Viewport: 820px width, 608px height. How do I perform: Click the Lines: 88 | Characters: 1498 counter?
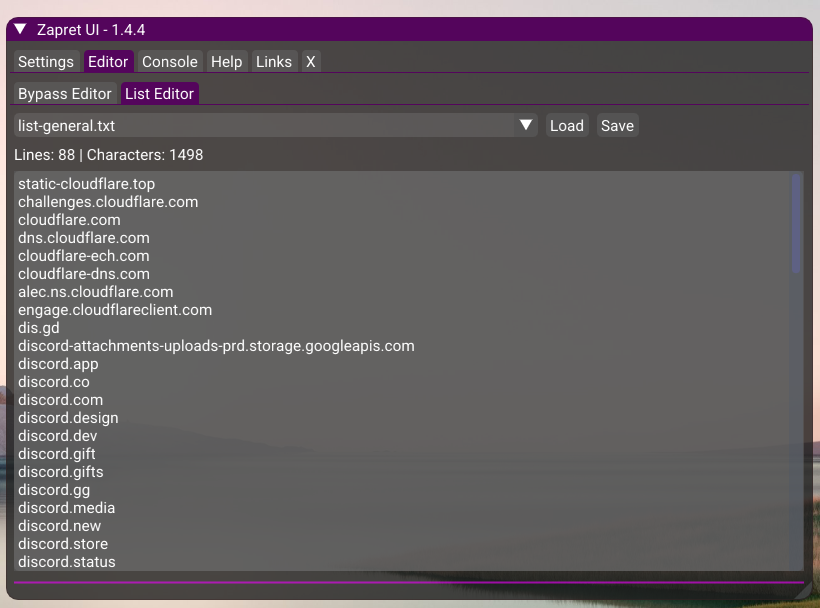click(109, 155)
